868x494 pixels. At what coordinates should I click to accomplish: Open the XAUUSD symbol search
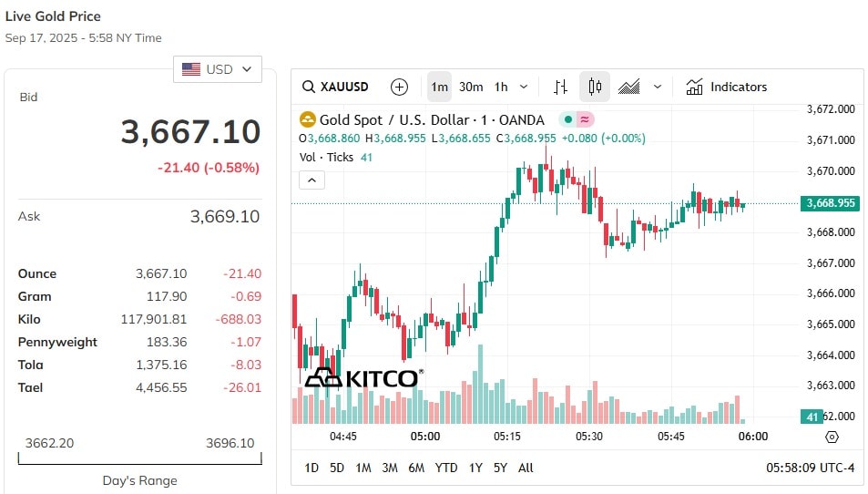[335, 87]
